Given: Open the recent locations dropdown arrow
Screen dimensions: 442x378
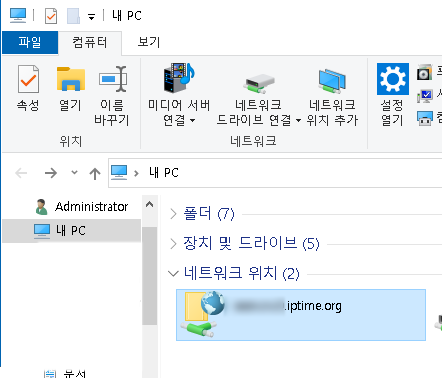Looking at the screenshot, I should click(74, 172).
